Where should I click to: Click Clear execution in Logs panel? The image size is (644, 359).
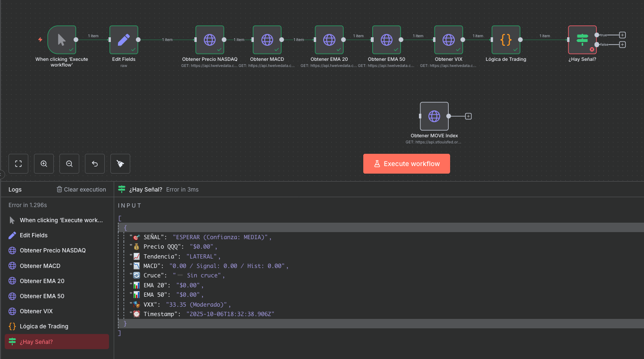click(81, 190)
